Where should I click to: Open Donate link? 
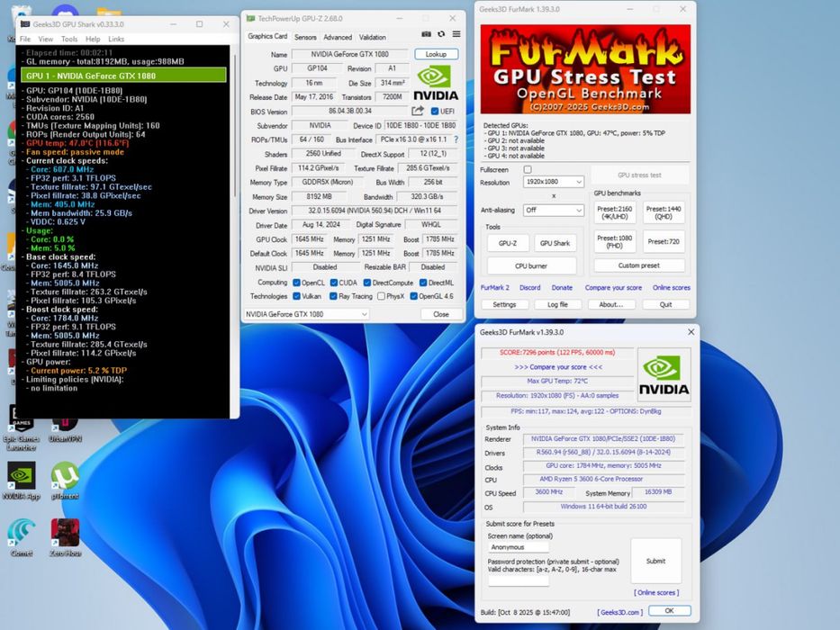pos(562,288)
